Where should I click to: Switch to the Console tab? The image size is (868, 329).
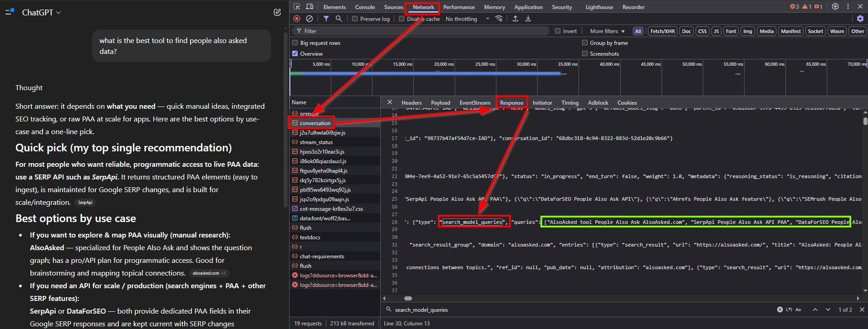[365, 7]
